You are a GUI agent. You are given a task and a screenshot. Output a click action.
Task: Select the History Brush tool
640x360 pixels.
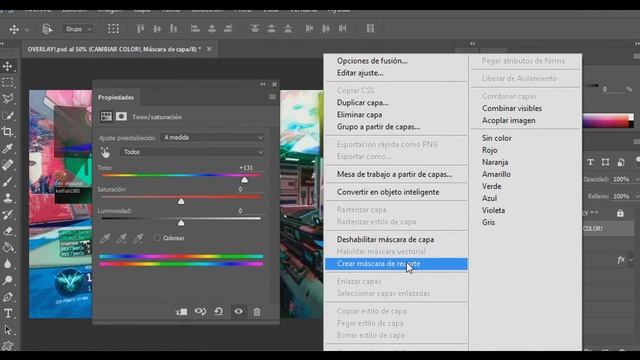[x=8, y=214]
